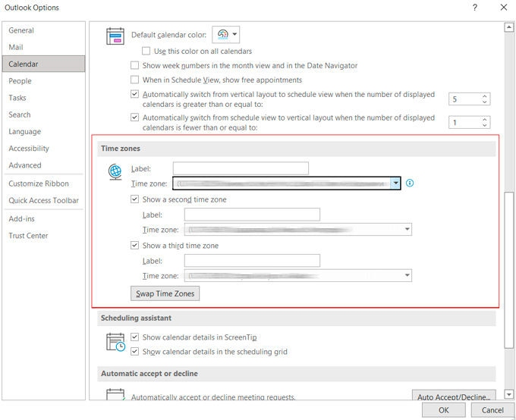The height and width of the screenshot is (420, 516).
Task: Click the third time zone Label field
Action: point(252,261)
